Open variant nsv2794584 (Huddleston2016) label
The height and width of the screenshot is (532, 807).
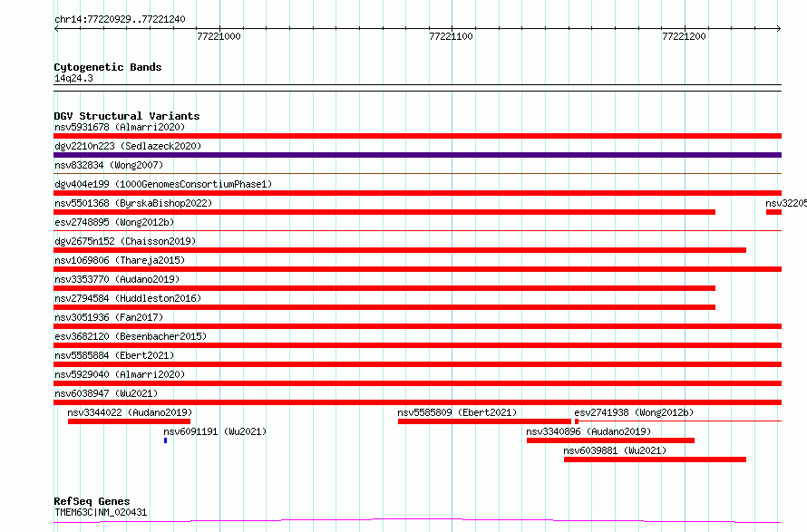tap(128, 298)
